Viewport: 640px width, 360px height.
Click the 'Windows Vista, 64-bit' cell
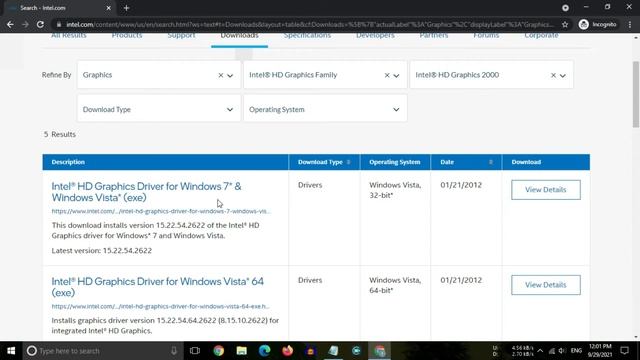pyautogui.click(x=395, y=285)
